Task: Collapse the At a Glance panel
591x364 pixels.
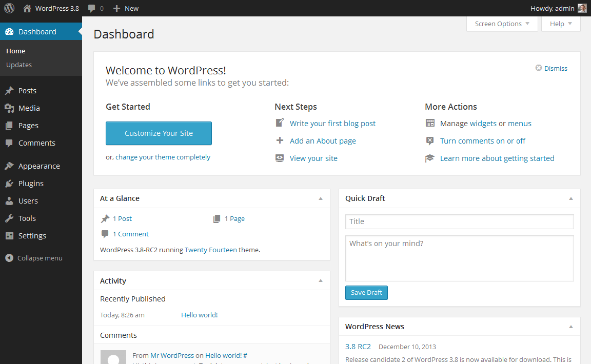Action: 321,198
